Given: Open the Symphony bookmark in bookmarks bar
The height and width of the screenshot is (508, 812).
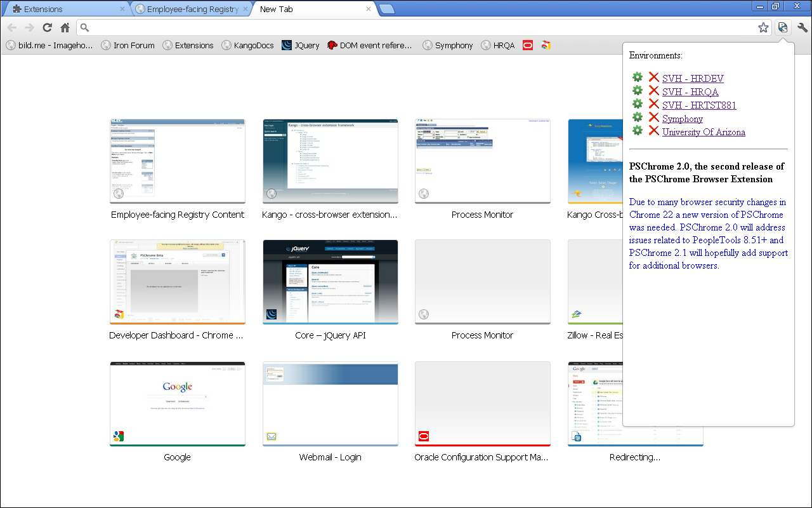Looking at the screenshot, I should 448,45.
